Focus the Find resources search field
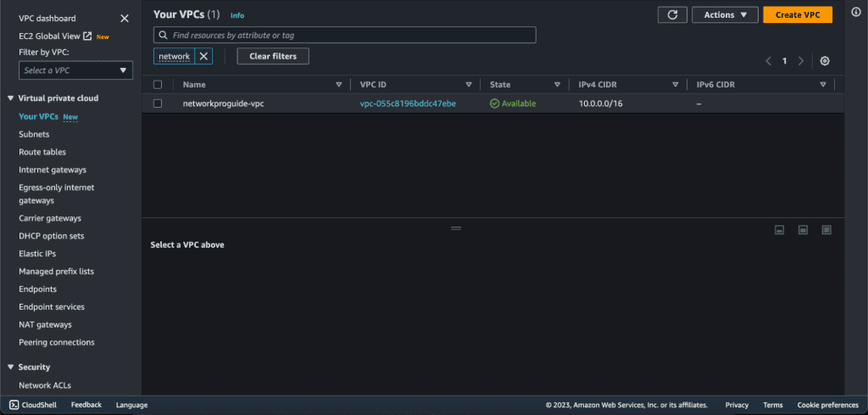This screenshot has width=868, height=415. [x=345, y=35]
